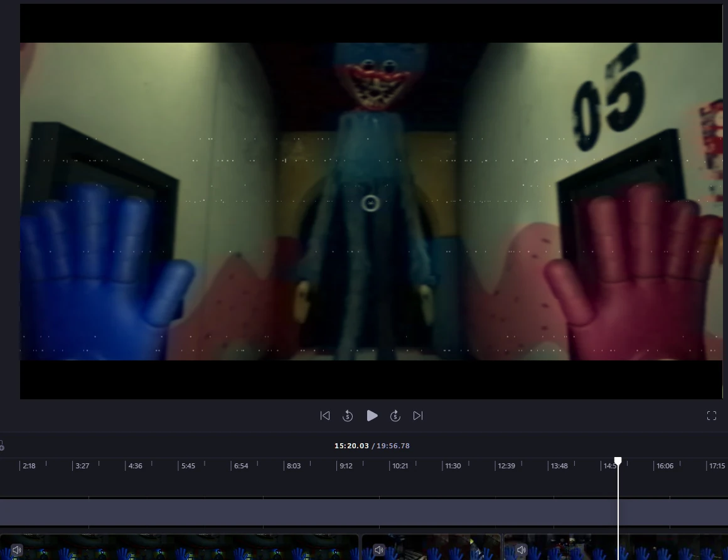Play the video preview
728x560 pixels.
[372, 416]
